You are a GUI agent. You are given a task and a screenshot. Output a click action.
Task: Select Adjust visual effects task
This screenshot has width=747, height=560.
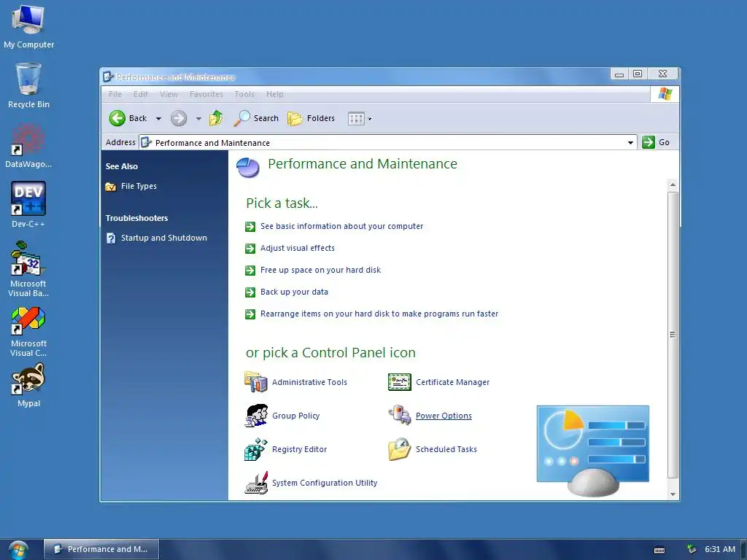point(298,248)
